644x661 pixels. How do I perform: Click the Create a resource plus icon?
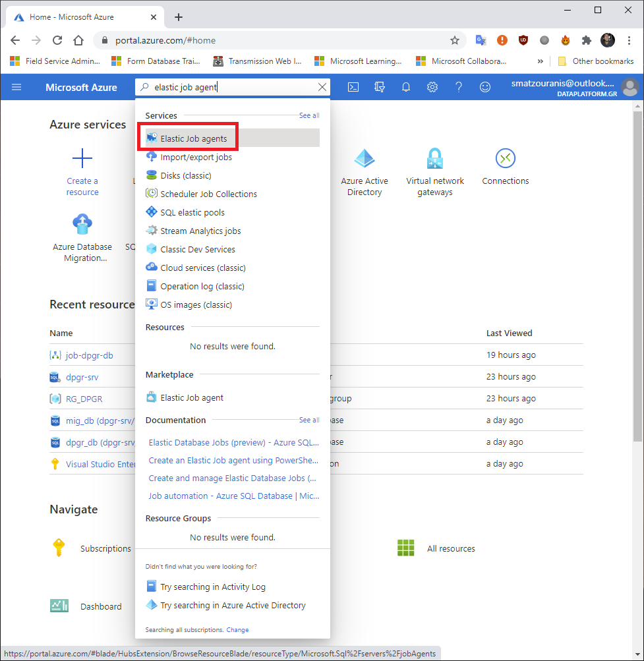pyautogui.click(x=82, y=159)
